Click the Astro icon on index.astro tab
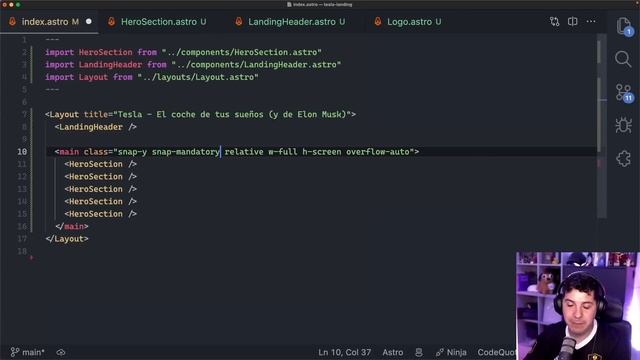The height and width of the screenshot is (360, 640). [x=13, y=22]
